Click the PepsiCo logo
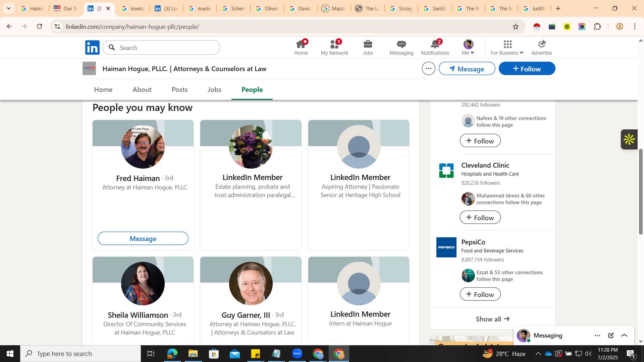Screen dimensions: 644x362 pyautogui.click(x=446, y=247)
